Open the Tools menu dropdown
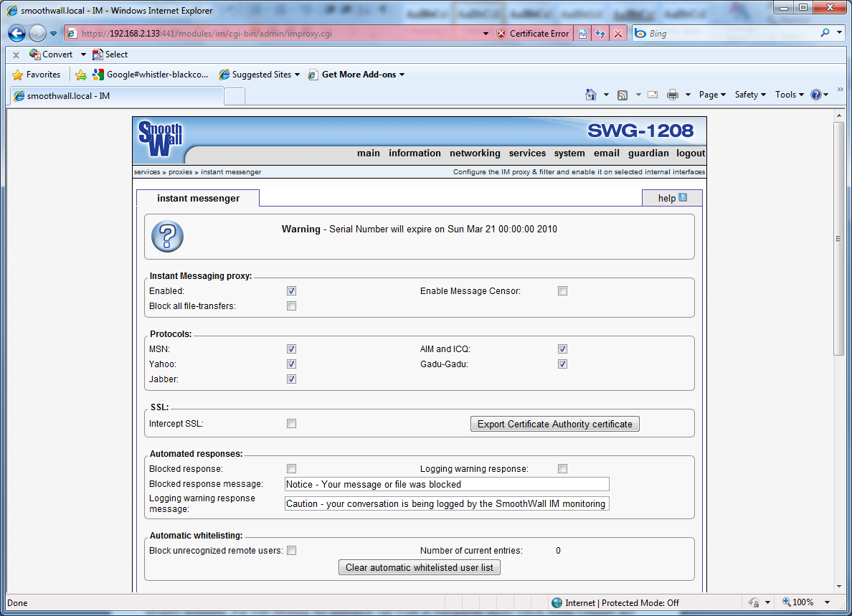Screen dimensions: 852x616 789,95
